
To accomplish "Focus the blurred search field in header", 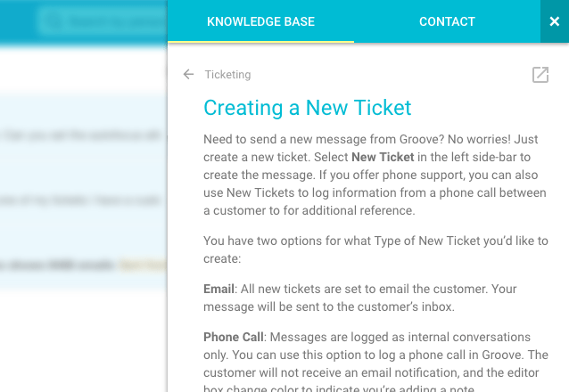I will pos(103,21).
